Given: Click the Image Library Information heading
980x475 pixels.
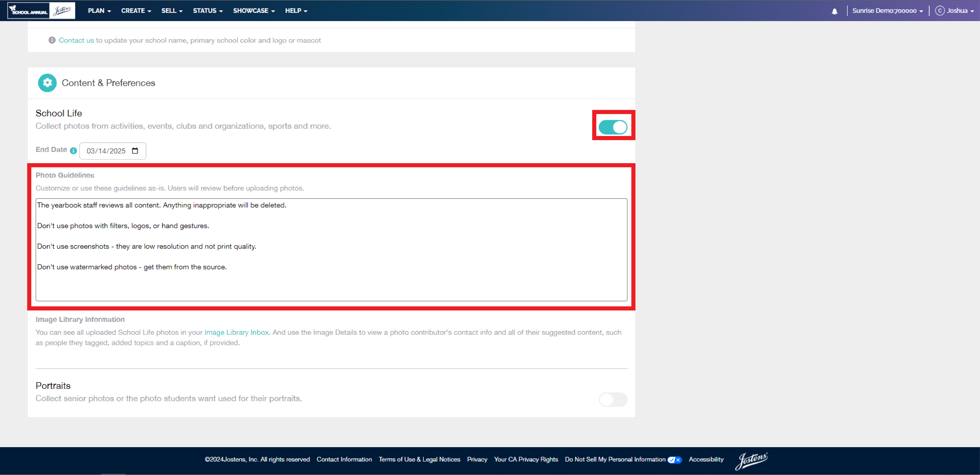Looking at the screenshot, I should (x=80, y=319).
